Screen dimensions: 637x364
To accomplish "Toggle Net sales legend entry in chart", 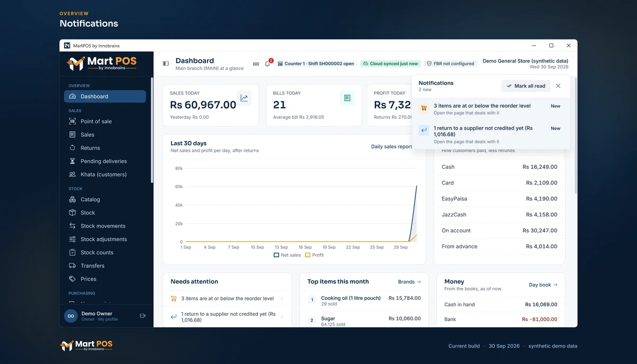I will (287, 255).
